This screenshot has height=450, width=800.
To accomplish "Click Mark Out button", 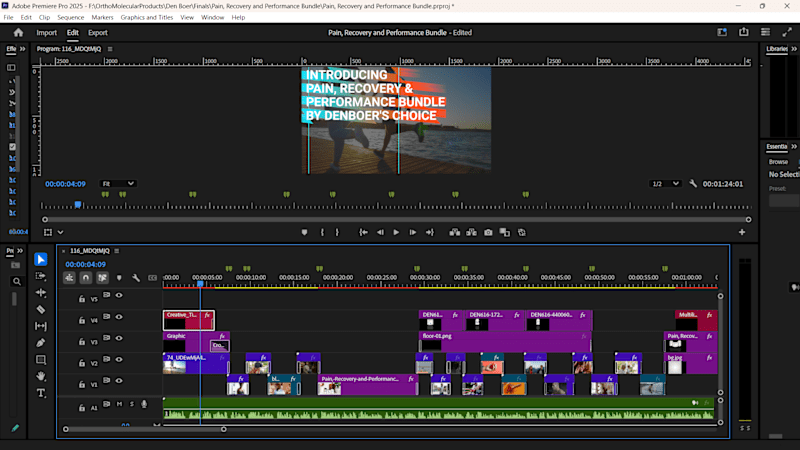I will pos(337,232).
